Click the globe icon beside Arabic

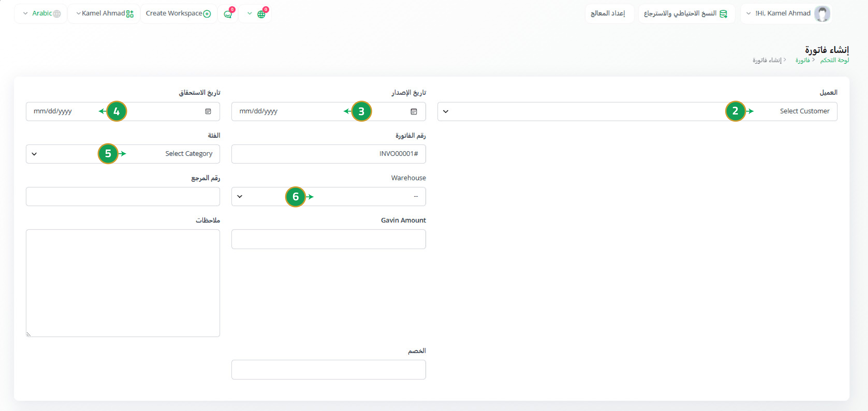click(57, 14)
